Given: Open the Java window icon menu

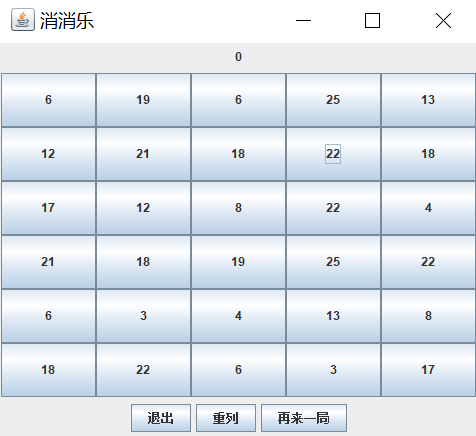Looking at the screenshot, I should point(23,20).
